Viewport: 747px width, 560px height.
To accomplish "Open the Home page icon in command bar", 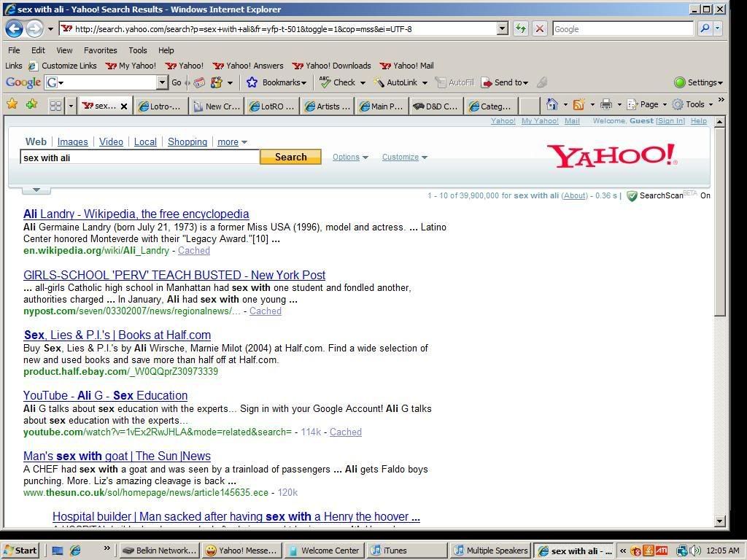I will tap(551, 104).
